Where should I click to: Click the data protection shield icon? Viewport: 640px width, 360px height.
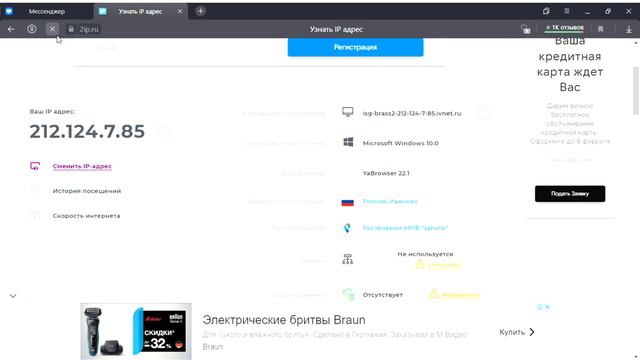click(x=348, y=294)
